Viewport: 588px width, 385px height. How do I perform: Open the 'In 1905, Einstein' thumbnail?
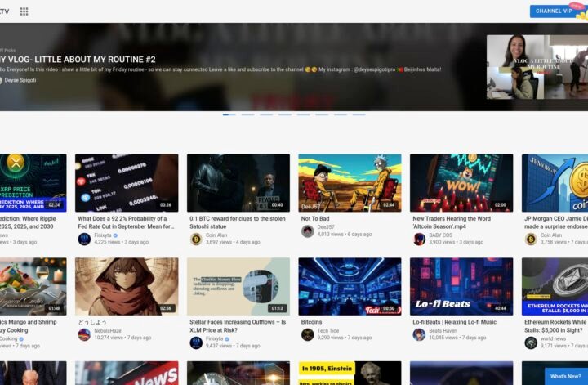(x=350, y=373)
